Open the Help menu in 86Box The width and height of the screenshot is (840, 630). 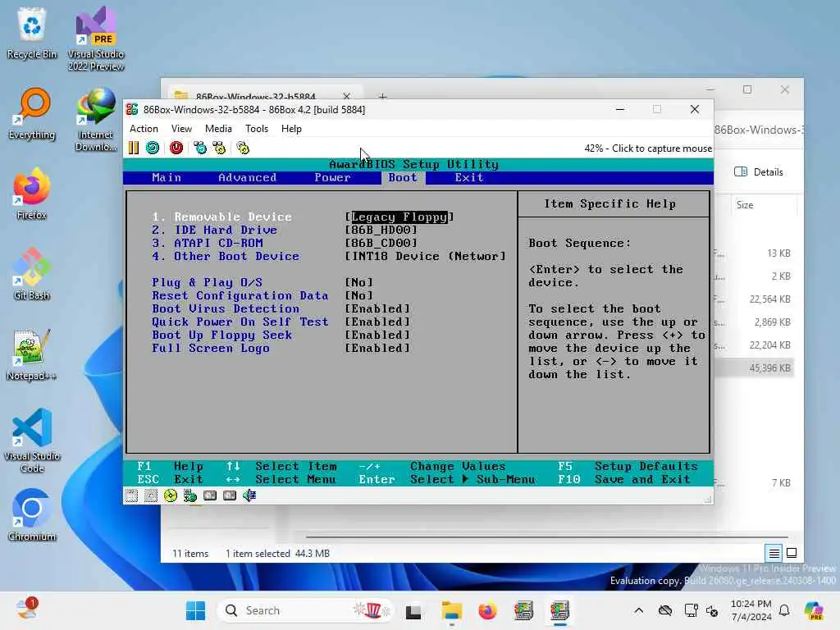coord(291,129)
